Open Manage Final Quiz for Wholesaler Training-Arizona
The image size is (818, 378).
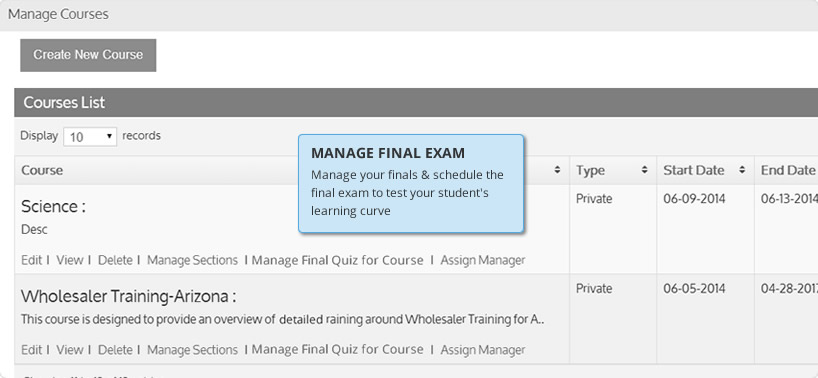(338, 349)
